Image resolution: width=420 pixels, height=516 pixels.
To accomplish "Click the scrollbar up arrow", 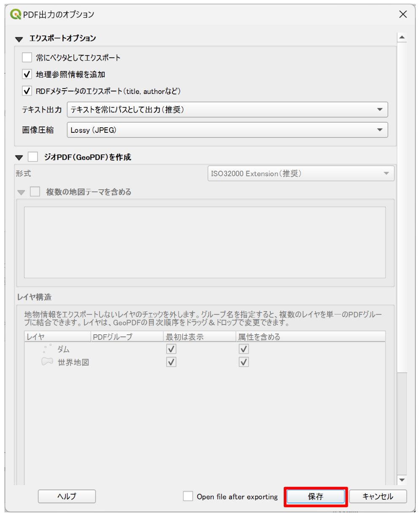I will [x=402, y=38].
